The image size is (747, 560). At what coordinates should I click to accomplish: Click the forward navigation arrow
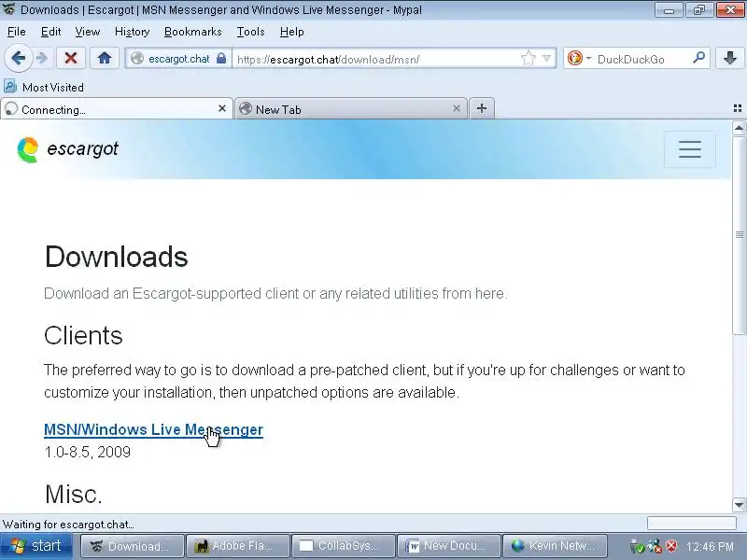(x=42, y=58)
